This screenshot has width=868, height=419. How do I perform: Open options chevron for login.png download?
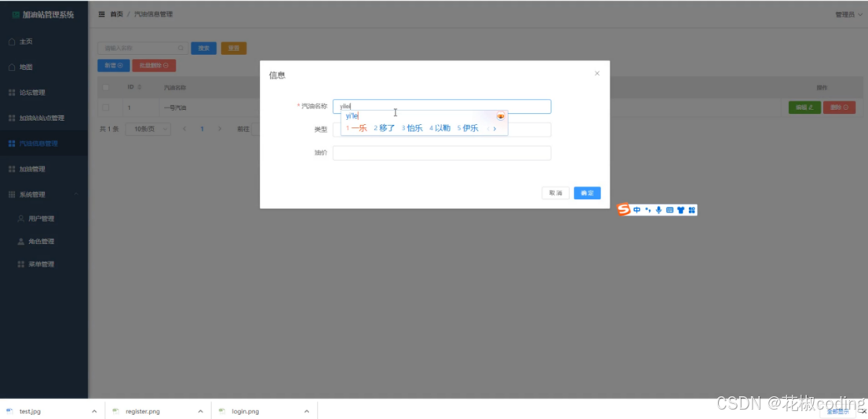307,411
